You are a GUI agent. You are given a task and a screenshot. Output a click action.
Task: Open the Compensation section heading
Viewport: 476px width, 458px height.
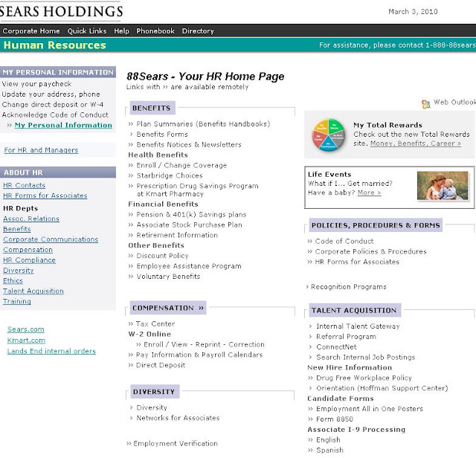pos(168,308)
